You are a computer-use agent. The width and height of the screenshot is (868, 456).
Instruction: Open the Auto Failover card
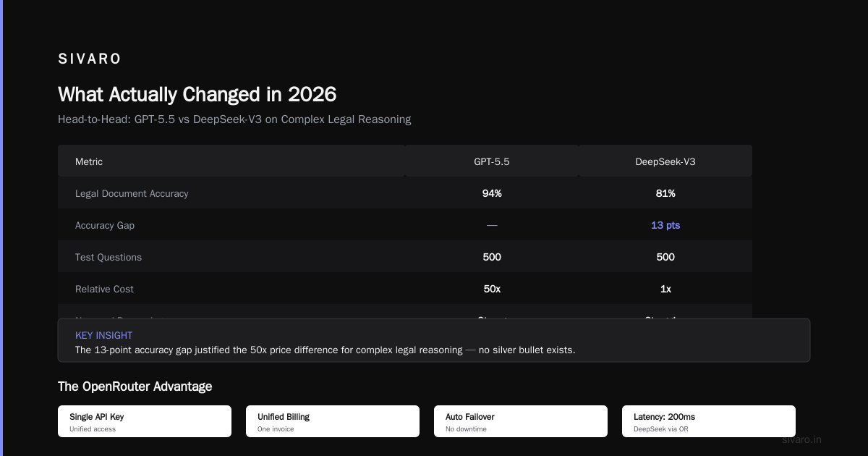521,421
